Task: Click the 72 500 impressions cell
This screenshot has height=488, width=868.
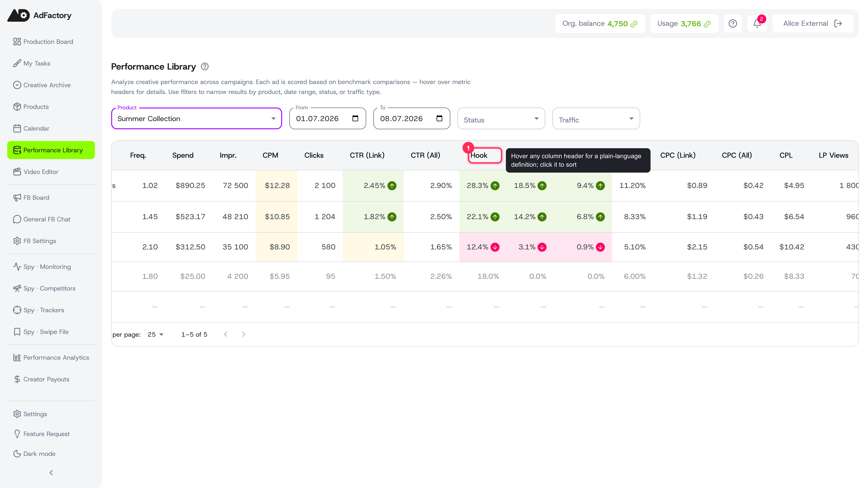Action: [x=235, y=185]
